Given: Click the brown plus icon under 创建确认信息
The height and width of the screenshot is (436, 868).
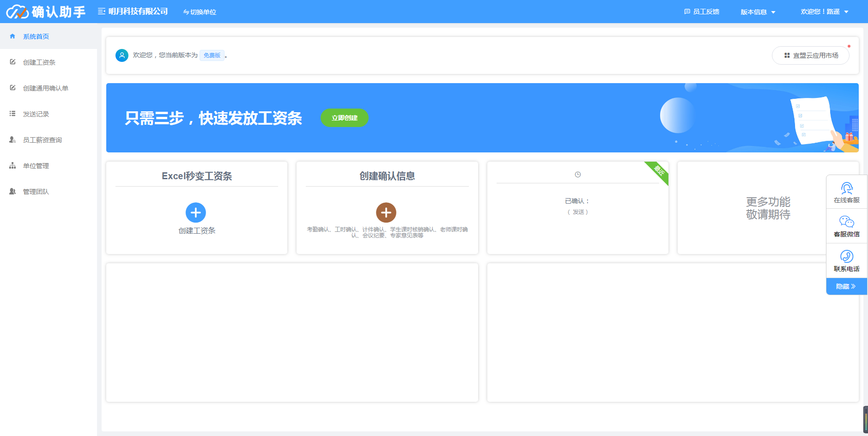Looking at the screenshot, I should click(386, 212).
